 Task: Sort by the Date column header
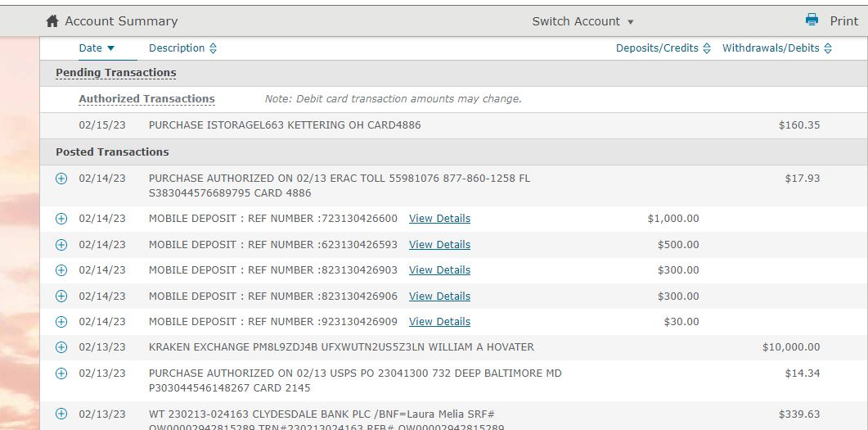[x=90, y=48]
